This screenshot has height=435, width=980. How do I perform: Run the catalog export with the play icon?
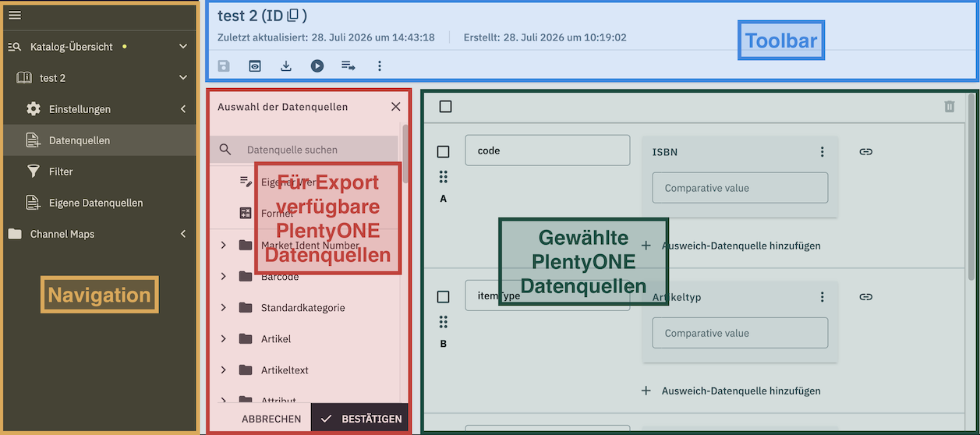[x=317, y=66]
